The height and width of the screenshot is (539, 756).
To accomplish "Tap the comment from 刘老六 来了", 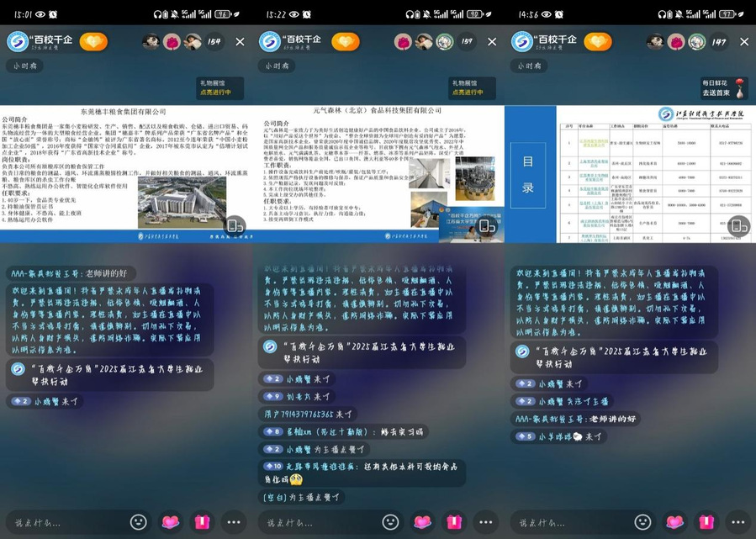I will pos(297,396).
